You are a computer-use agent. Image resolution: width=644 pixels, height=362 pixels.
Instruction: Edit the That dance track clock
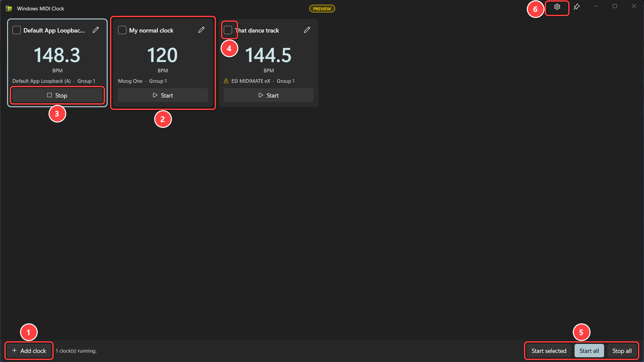click(307, 30)
